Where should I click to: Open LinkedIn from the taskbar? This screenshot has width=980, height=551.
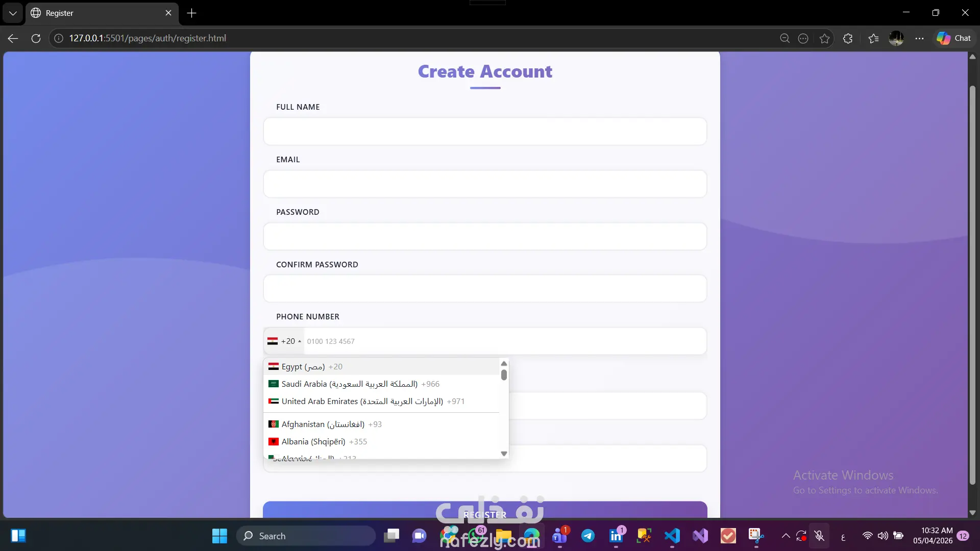[x=616, y=536]
